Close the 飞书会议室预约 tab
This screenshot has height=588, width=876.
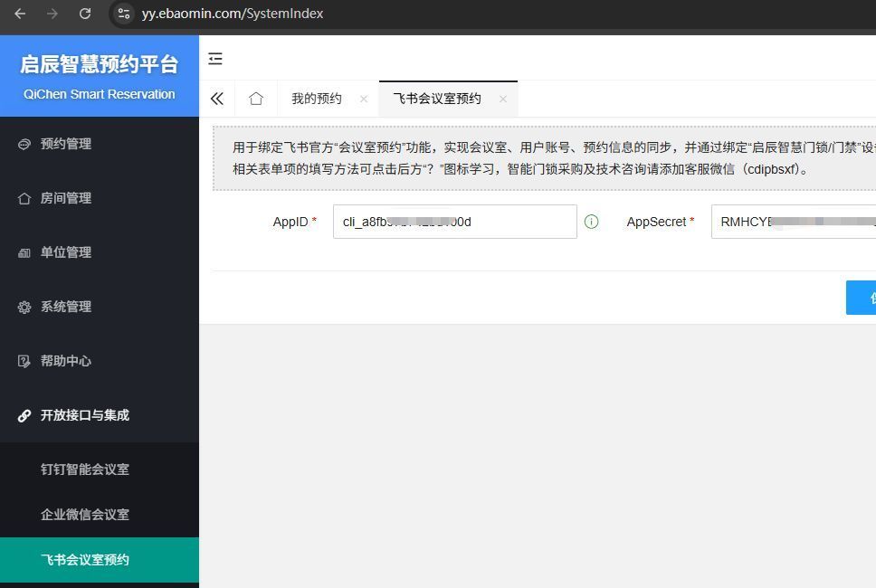[503, 99]
